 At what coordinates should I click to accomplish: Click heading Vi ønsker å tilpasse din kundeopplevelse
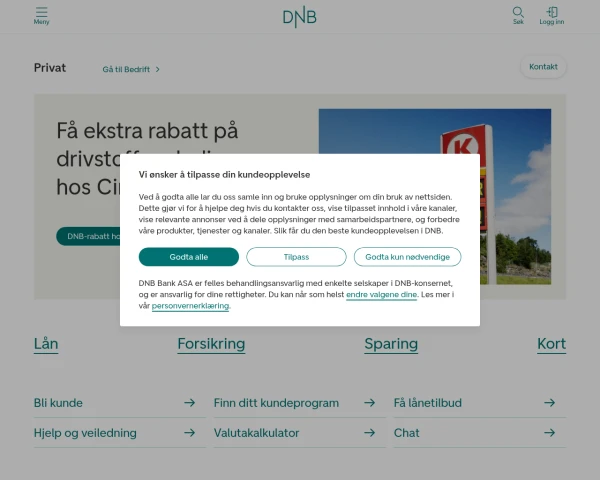(224, 175)
